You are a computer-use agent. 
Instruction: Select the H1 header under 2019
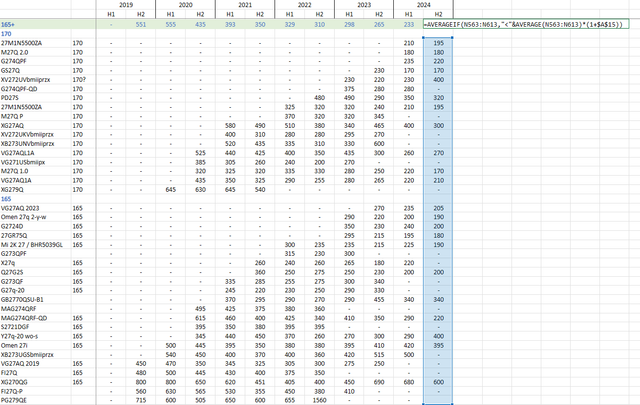tap(111, 14)
